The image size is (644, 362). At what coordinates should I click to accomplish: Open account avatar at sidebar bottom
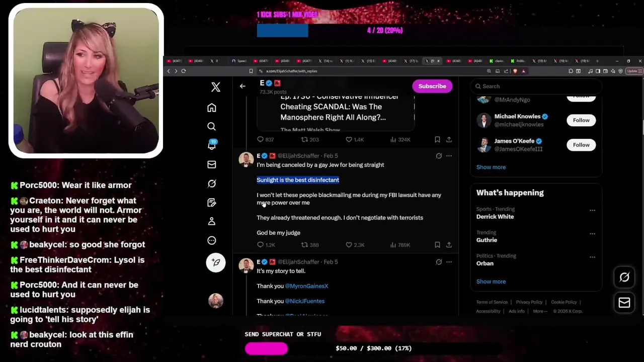click(x=216, y=301)
